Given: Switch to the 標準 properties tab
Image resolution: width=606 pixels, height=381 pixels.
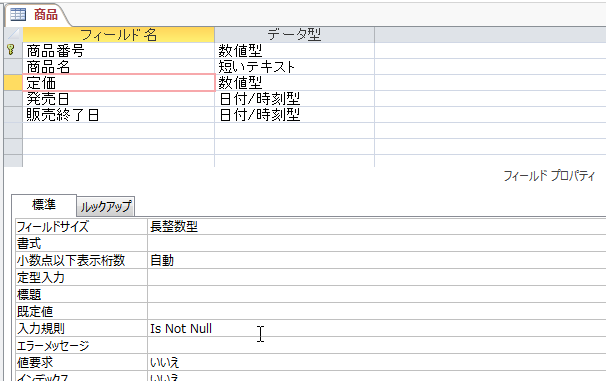Looking at the screenshot, I should pos(44,205).
